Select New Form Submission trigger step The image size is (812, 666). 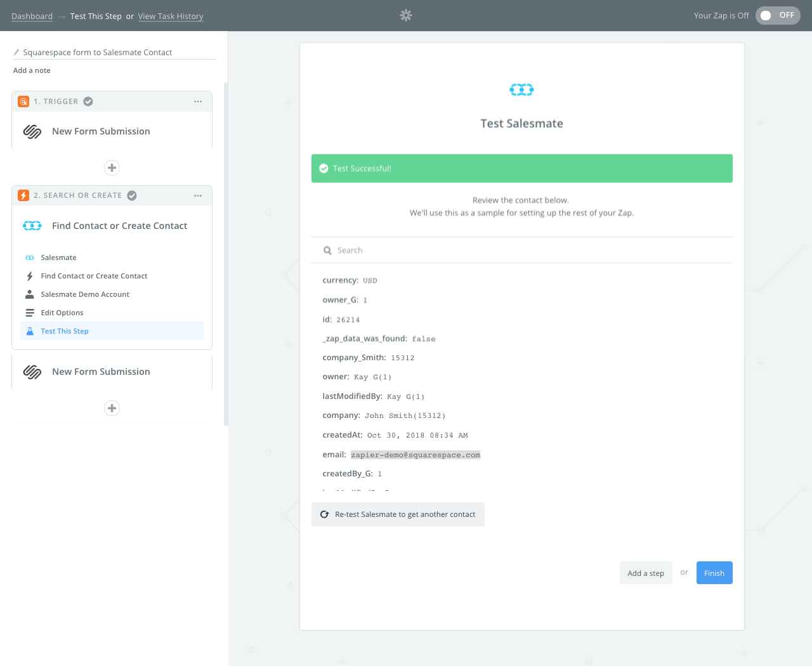coord(101,131)
